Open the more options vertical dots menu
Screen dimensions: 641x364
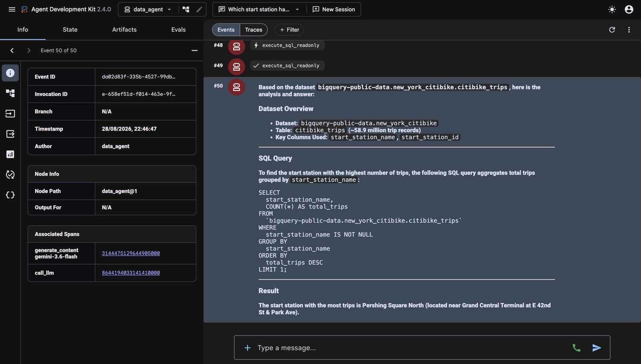[629, 30]
